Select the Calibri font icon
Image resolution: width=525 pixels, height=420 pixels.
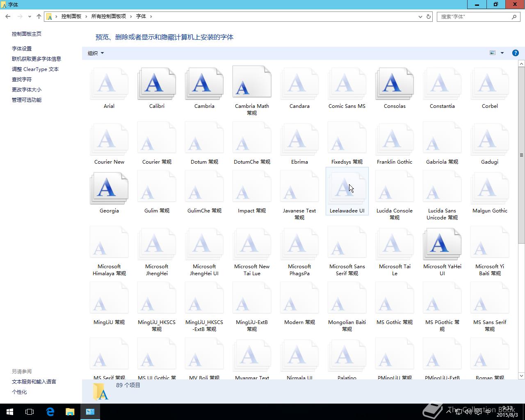click(157, 84)
